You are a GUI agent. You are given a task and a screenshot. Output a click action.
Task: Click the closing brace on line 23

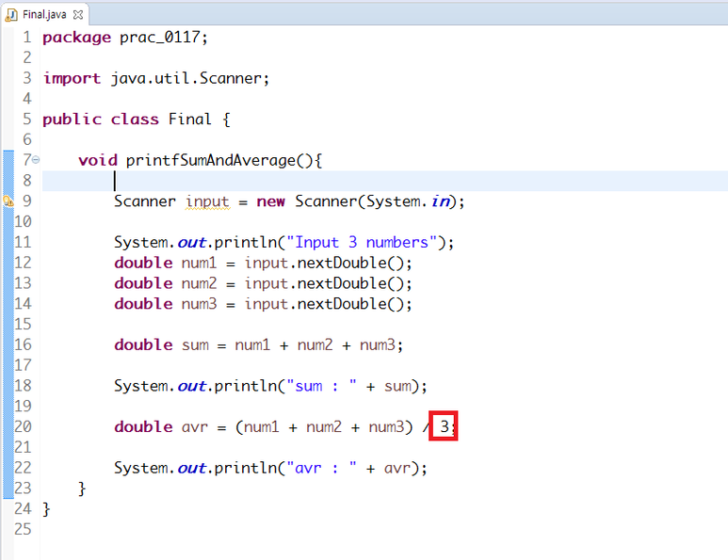pyautogui.click(x=82, y=488)
